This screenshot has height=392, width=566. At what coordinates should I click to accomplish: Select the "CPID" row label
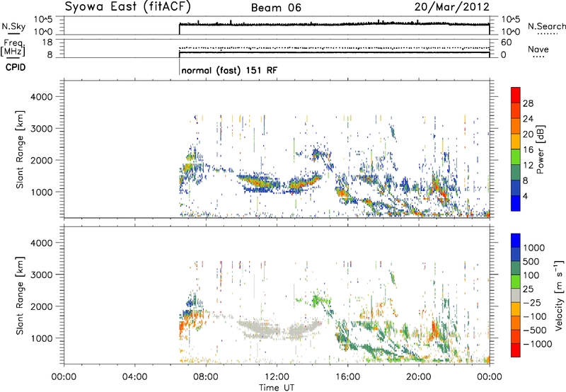(x=16, y=67)
